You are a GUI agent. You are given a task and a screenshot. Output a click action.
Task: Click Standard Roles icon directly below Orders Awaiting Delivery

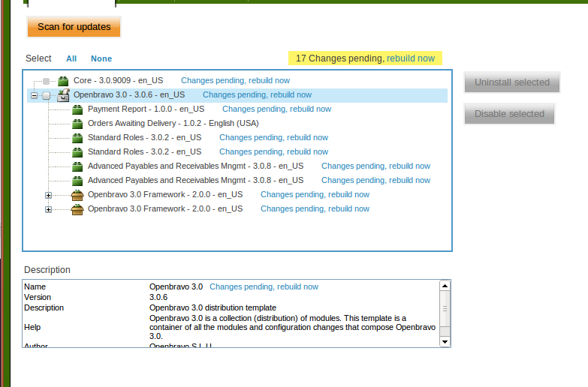click(x=77, y=138)
